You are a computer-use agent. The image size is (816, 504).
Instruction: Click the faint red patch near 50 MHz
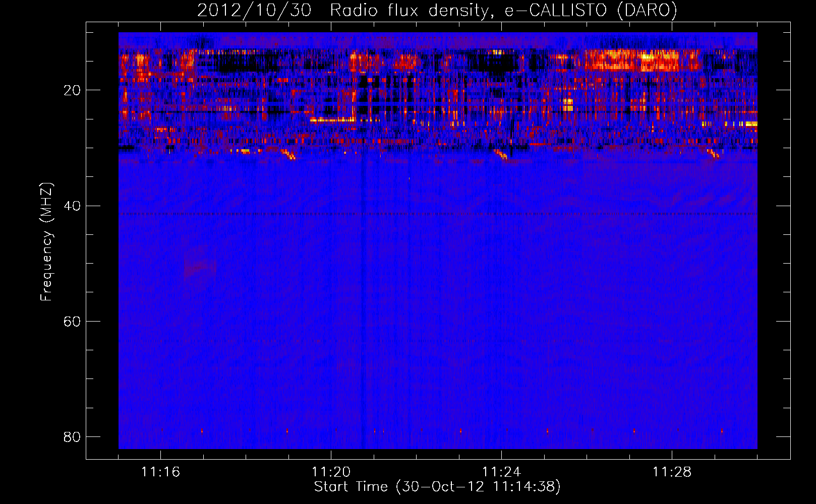click(200, 268)
